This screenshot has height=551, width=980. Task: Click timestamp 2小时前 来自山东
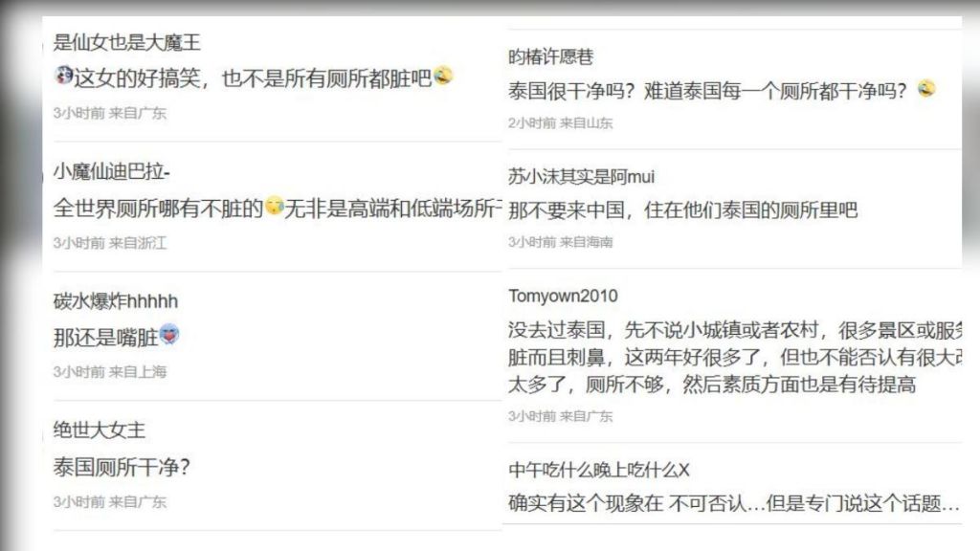[561, 123]
